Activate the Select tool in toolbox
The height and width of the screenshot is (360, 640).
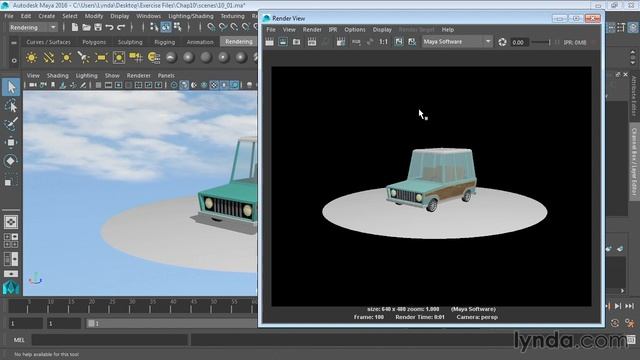tap(11, 87)
